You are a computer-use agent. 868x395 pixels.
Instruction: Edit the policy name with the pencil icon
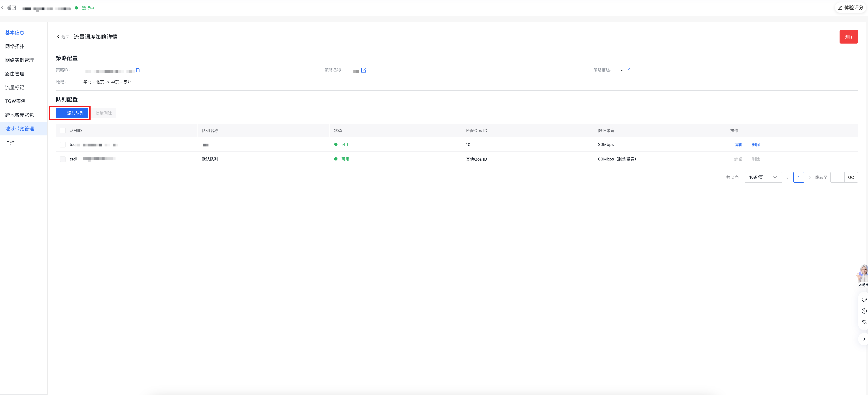coord(363,70)
